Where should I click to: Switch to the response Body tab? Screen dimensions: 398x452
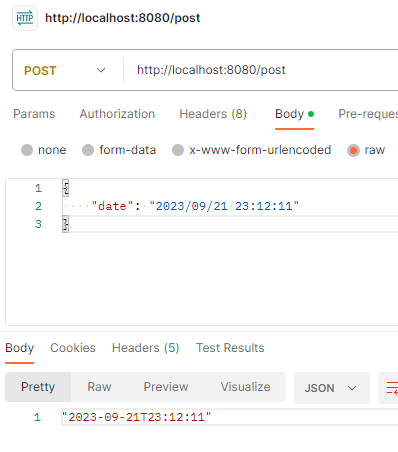19,348
